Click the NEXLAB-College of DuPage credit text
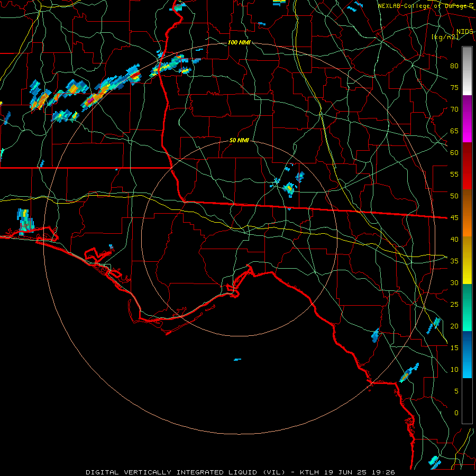The width and height of the screenshot is (476, 476). click(426, 6)
